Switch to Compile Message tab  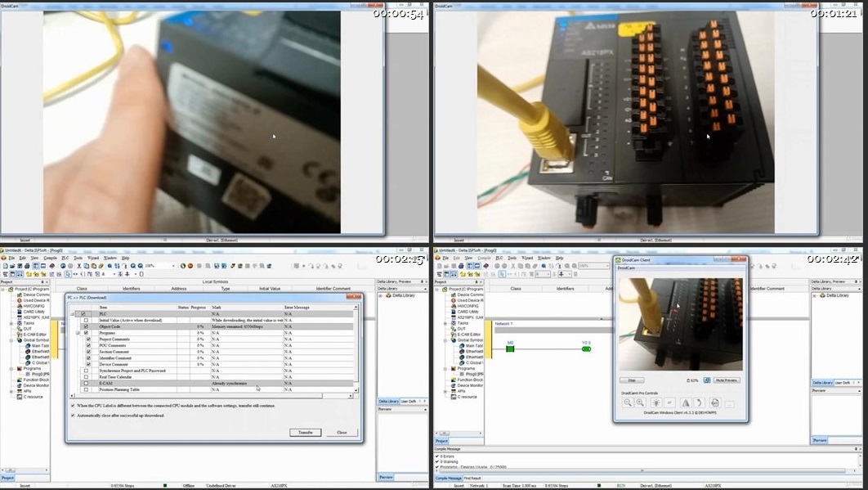(449, 478)
